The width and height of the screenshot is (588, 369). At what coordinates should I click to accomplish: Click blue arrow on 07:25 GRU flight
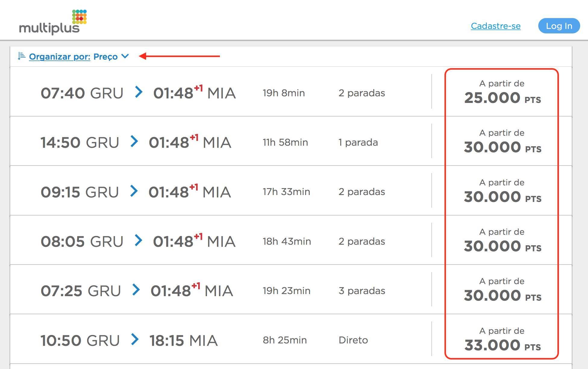tap(136, 290)
